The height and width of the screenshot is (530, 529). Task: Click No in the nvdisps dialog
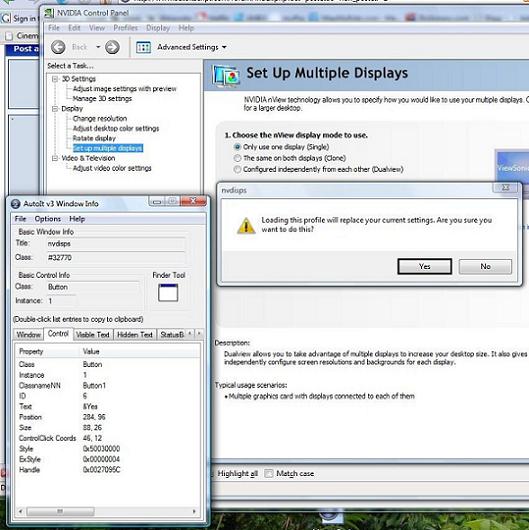(x=485, y=266)
